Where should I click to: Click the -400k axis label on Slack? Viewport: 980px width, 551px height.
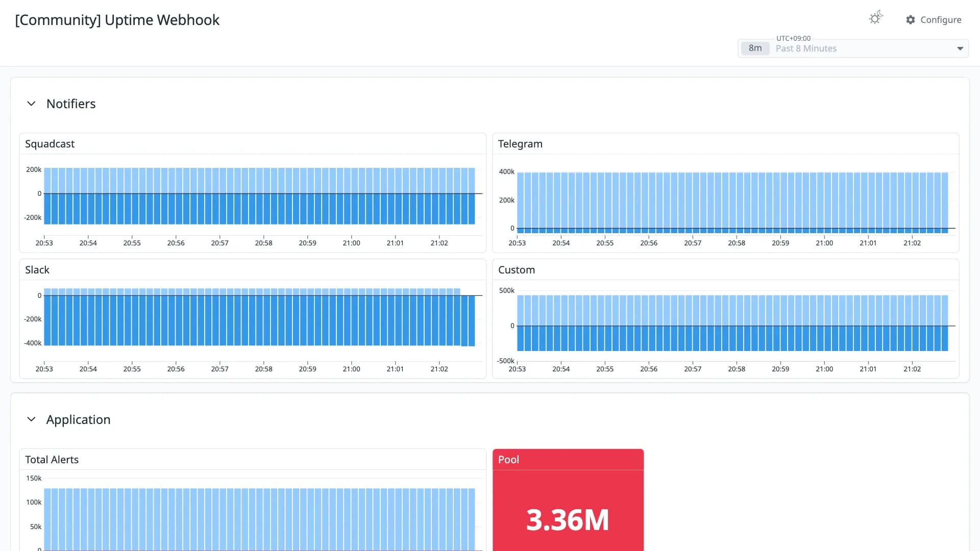pyautogui.click(x=33, y=343)
